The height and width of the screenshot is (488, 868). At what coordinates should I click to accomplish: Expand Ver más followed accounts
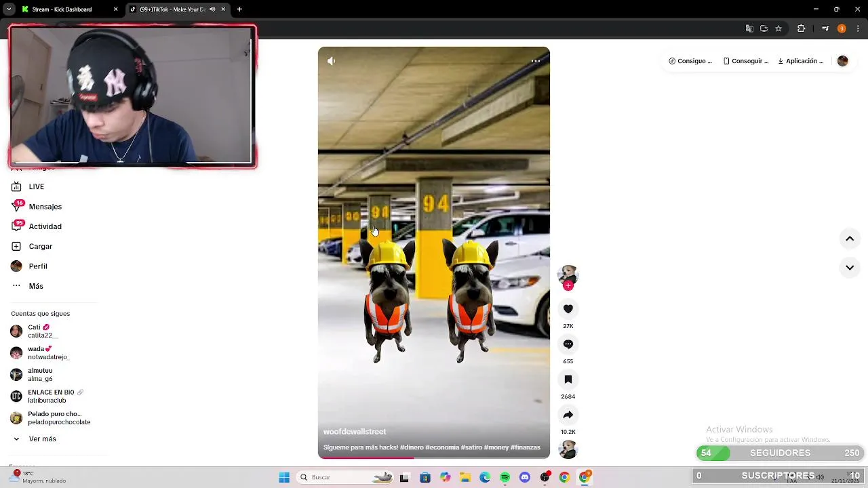(x=35, y=439)
